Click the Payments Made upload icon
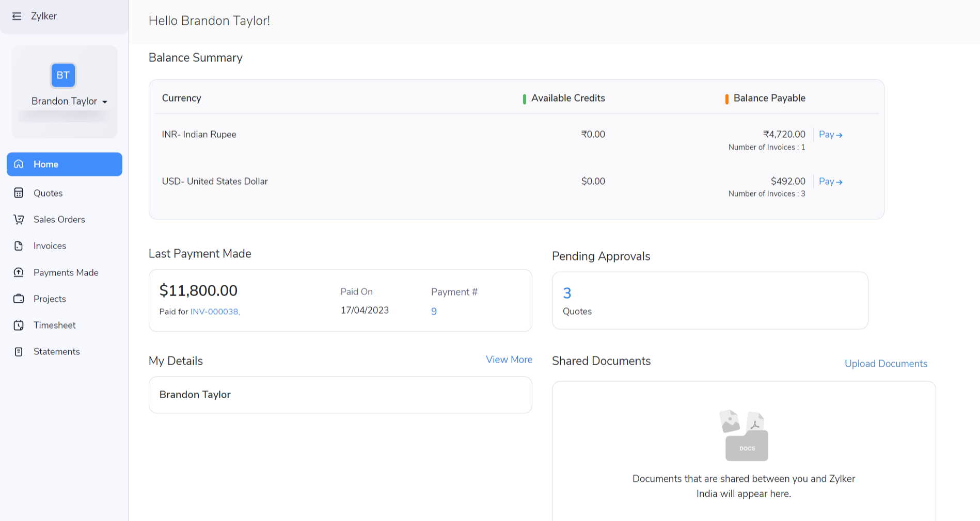Image resolution: width=980 pixels, height=521 pixels. tap(19, 272)
